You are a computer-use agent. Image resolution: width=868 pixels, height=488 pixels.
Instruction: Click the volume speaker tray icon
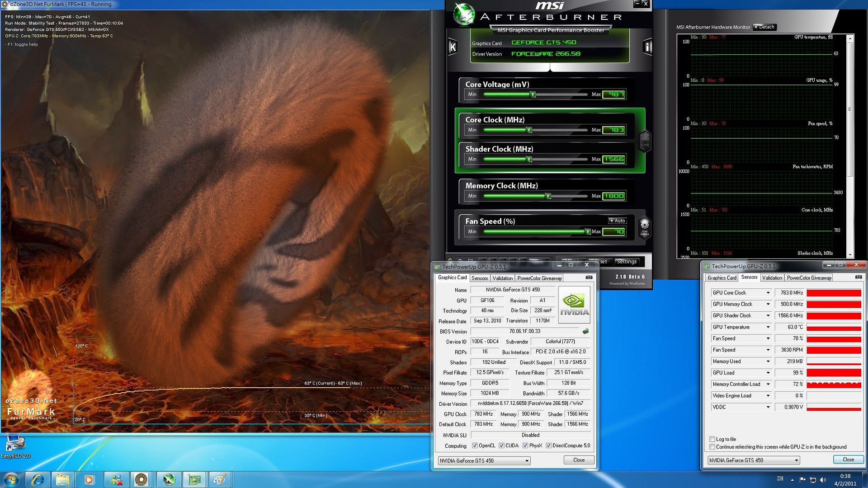pyautogui.click(x=823, y=480)
